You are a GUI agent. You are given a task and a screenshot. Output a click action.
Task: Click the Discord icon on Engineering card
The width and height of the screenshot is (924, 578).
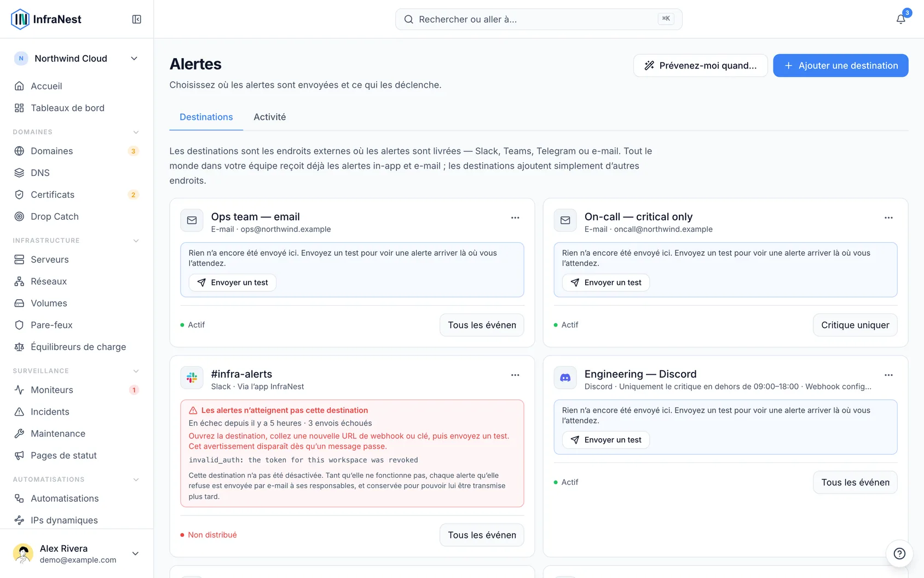tap(565, 377)
